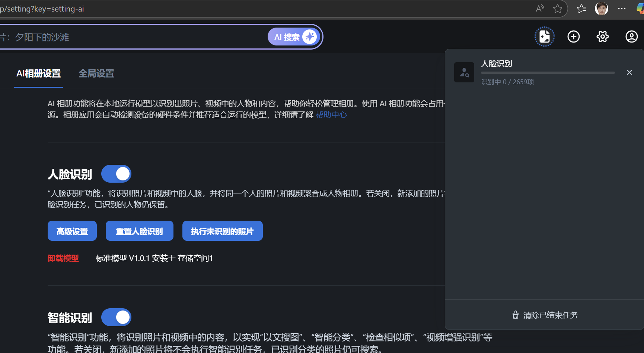Click the red 卸载模型 link

tap(63, 258)
